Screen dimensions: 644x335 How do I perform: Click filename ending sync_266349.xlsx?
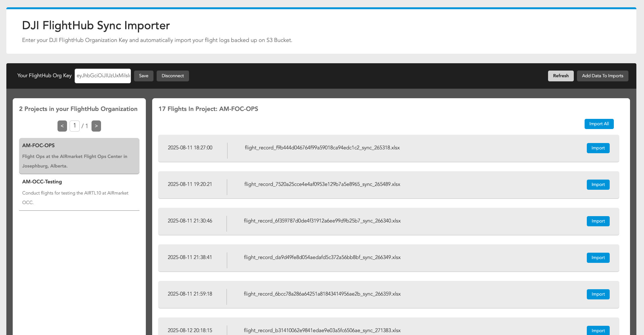click(322, 257)
